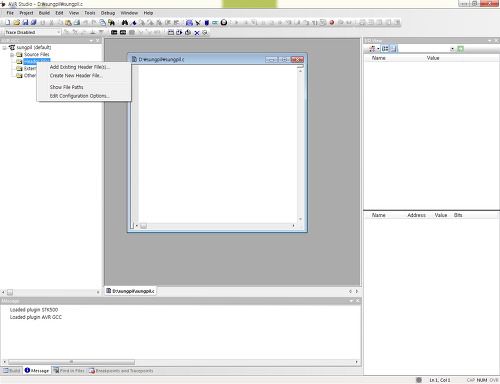Click the window layout icon on second toolbar

coord(171,32)
